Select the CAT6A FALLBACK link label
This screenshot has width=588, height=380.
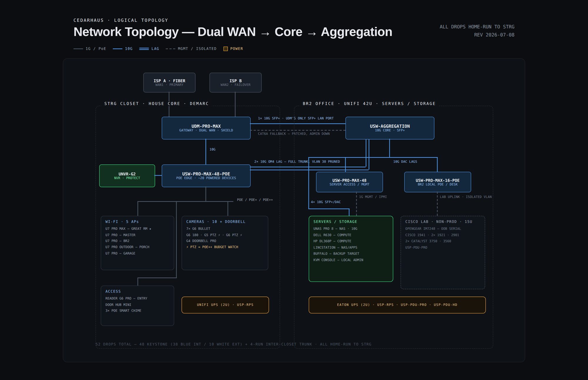[x=294, y=134]
